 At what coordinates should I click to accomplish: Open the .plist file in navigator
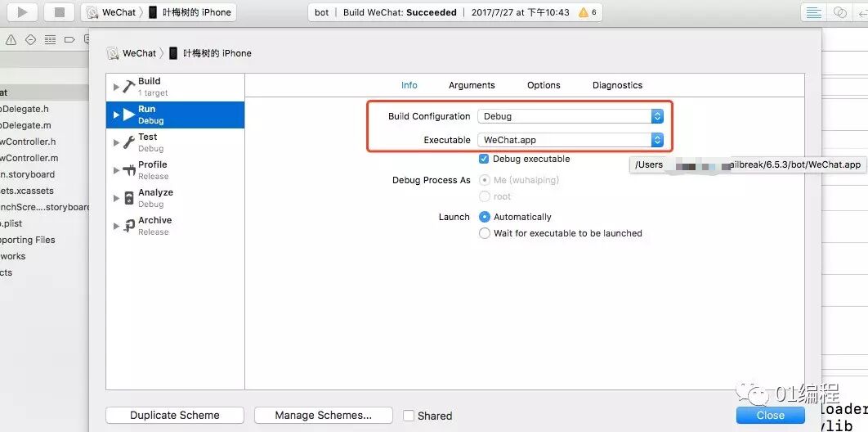click(11, 223)
